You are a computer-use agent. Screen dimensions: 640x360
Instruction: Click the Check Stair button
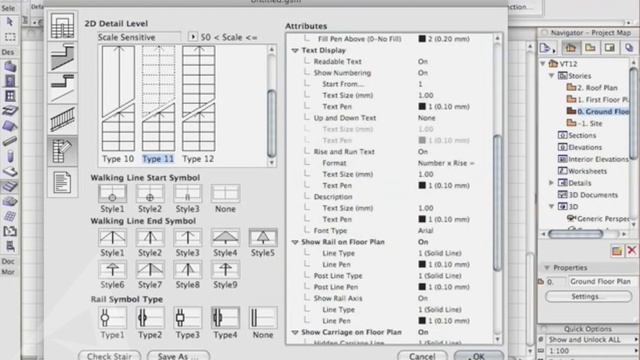109,356
